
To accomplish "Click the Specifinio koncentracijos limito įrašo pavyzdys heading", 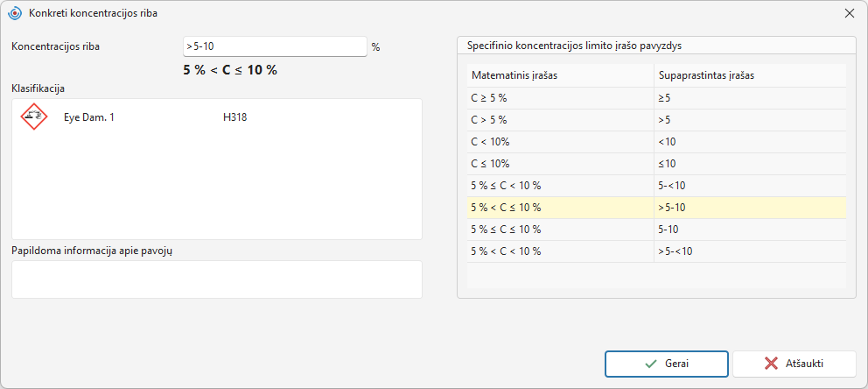I will click(574, 46).
